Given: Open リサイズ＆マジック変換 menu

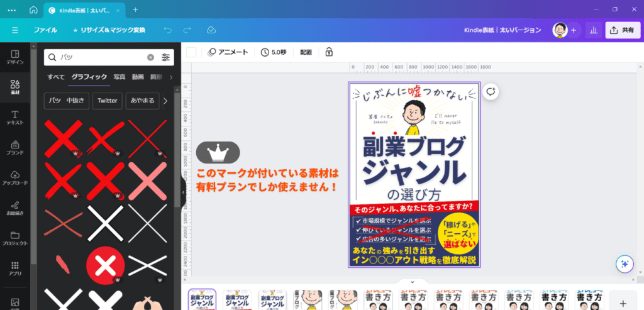Looking at the screenshot, I should click(x=109, y=30).
